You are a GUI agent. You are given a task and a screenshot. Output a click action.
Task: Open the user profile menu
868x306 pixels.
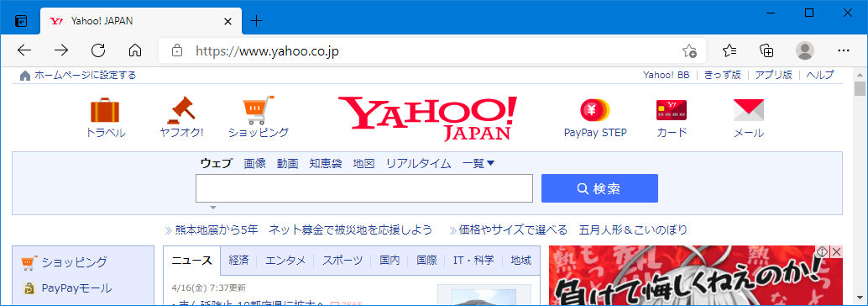click(804, 51)
